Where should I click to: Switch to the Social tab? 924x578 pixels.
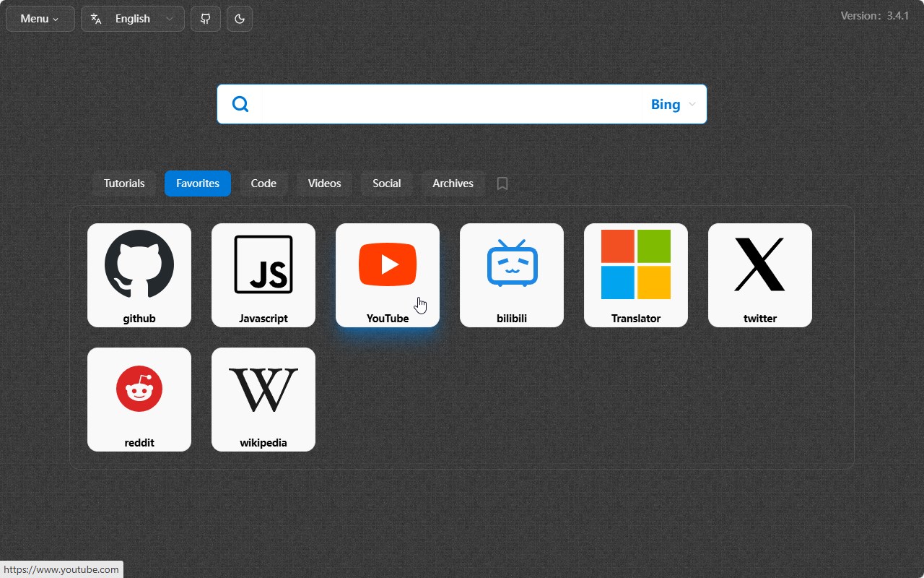pyautogui.click(x=387, y=184)
